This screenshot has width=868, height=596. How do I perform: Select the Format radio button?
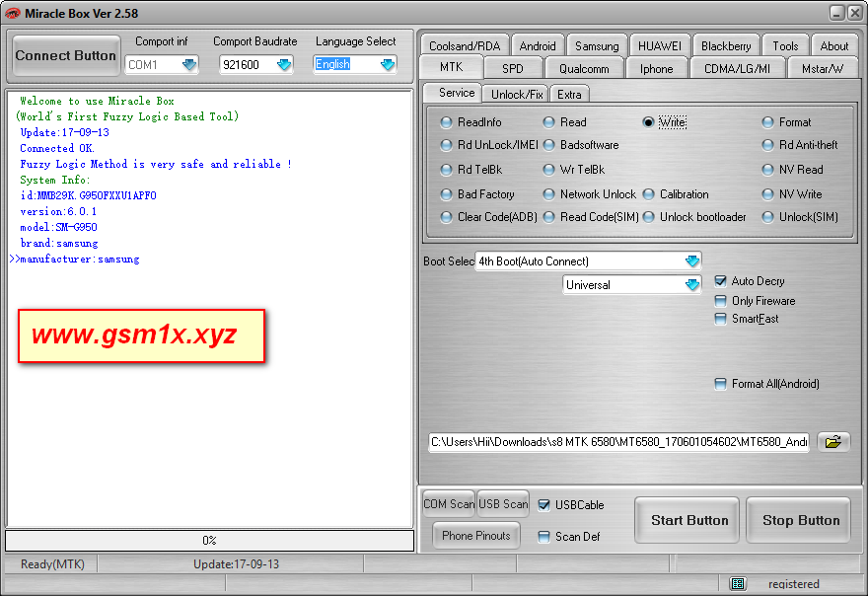767,122
